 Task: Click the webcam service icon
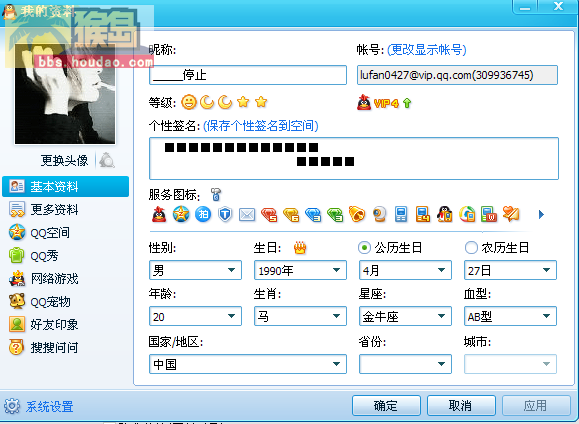click(x=379, y=214)
